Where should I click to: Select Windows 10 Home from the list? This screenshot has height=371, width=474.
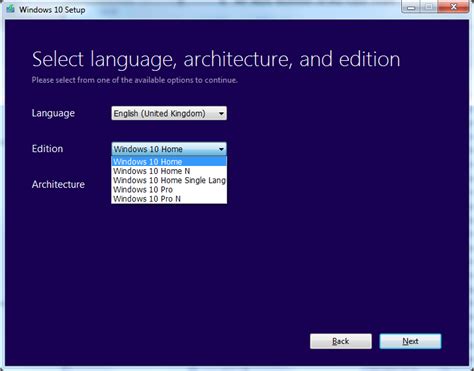click(x=169, y=162)
